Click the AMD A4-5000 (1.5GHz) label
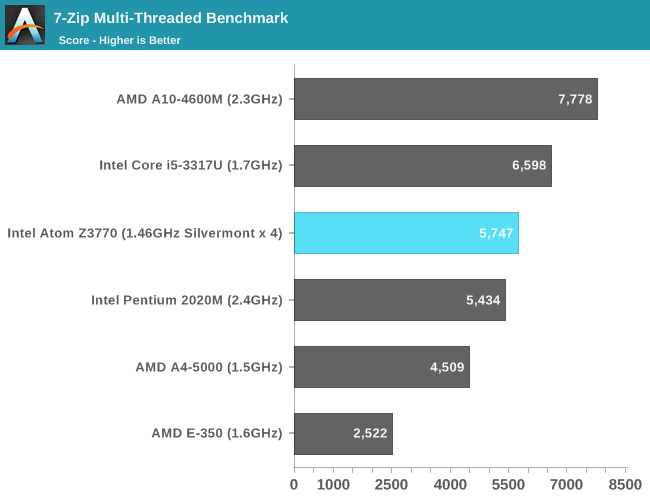The image size is (650, 500). point(208,367)
